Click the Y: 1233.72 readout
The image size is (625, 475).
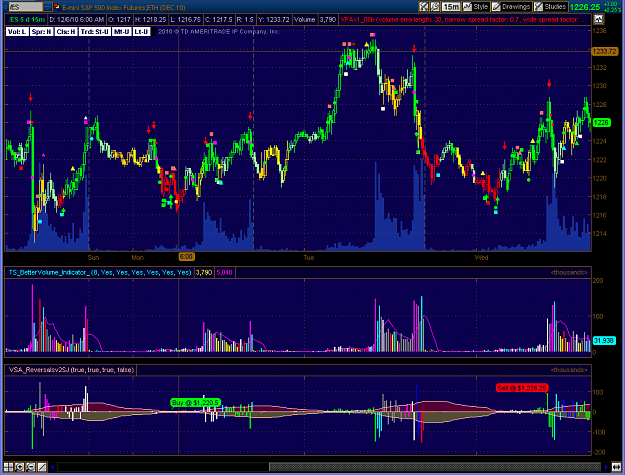click(x=273, y=19)
